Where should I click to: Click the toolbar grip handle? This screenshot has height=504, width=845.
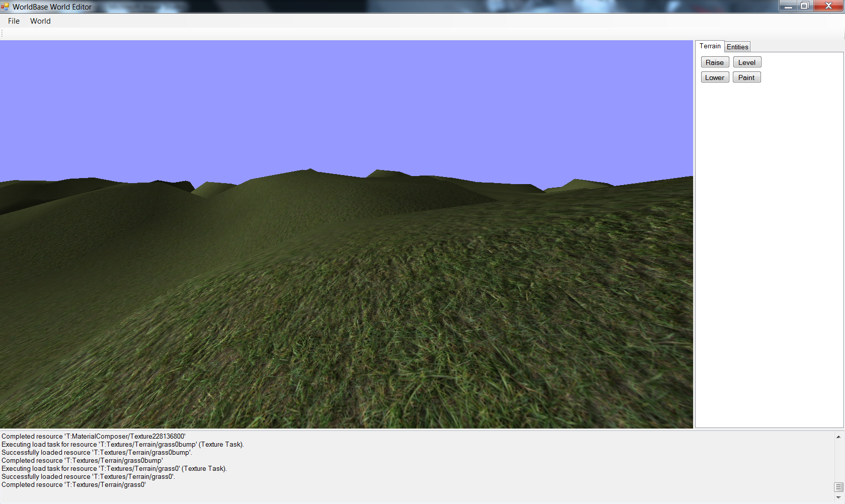coord(2,34)
